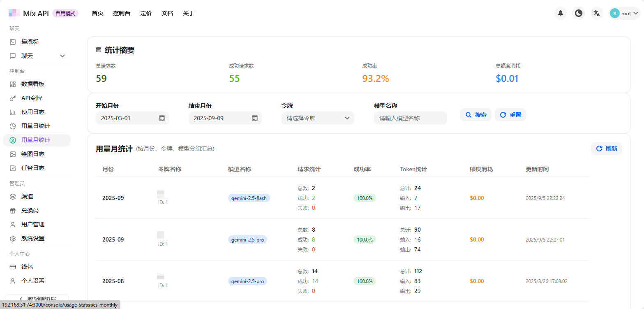The image size is (644, 309).
Task: Click the Mix API logo icon
Action: click(14, 13)
